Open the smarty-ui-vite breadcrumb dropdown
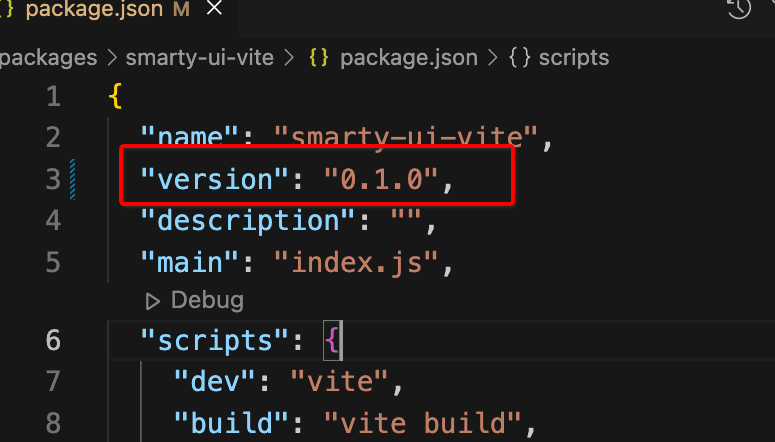This screenshot has width=775, height=442. point(199,58)
